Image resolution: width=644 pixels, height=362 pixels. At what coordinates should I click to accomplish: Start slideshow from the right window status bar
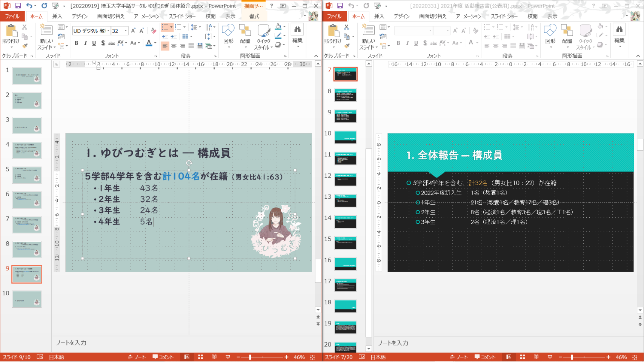click(x=550, y=357)
